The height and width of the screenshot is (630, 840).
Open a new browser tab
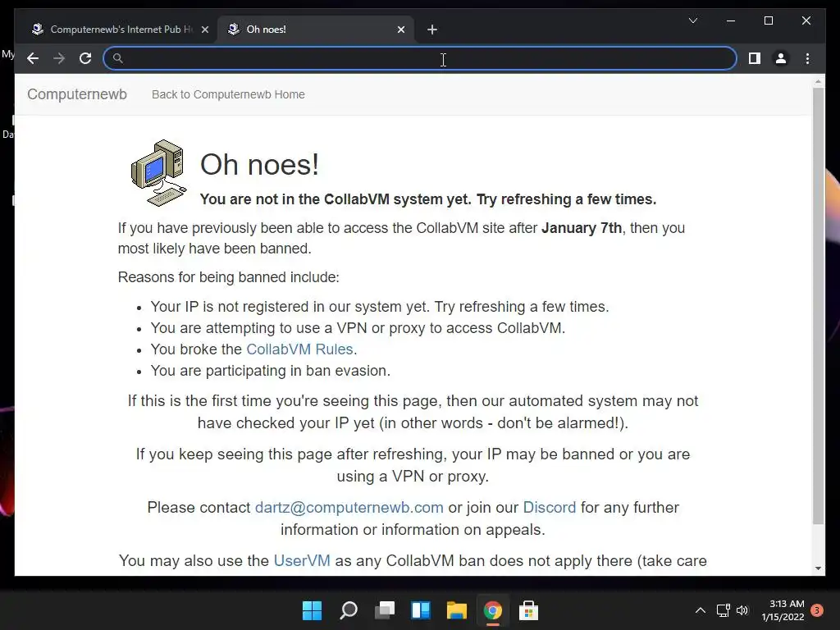[432, 30]
